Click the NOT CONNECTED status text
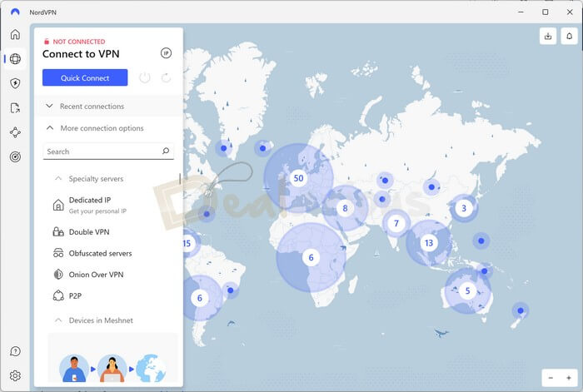This screenshot has width=583, height=392. tap(79, 42)
